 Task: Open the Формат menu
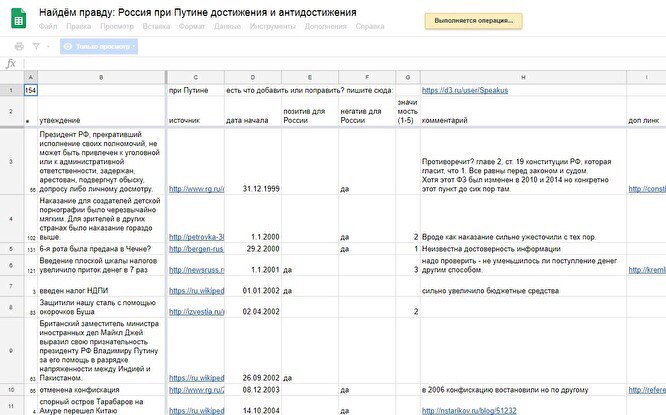tap(192, 26)
